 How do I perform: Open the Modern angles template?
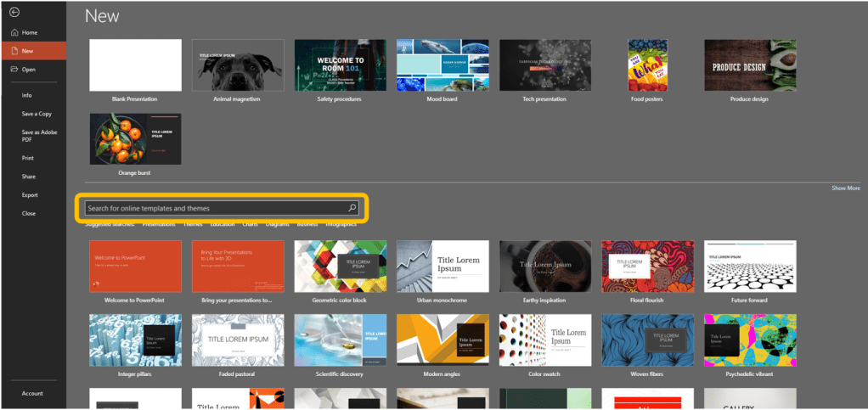pos(442,340)
